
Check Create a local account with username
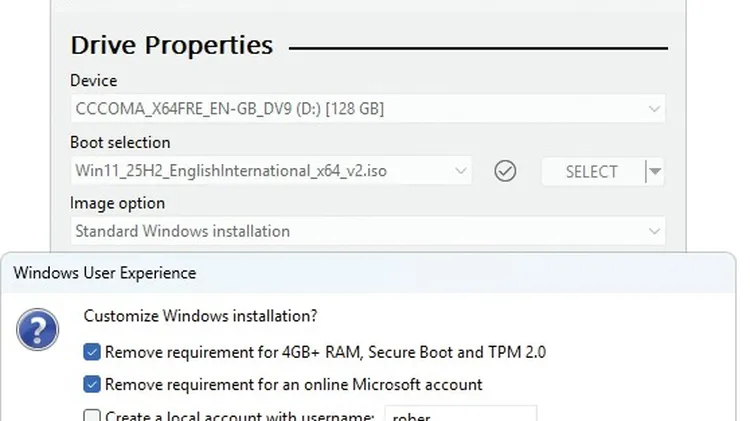[x=92, y=415]
